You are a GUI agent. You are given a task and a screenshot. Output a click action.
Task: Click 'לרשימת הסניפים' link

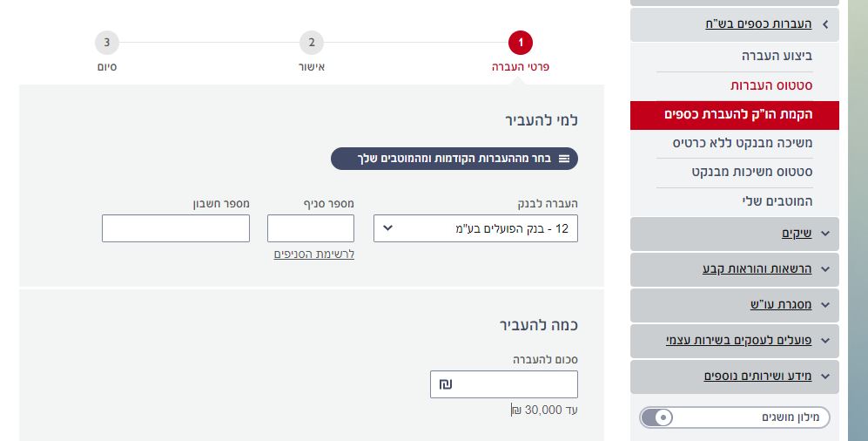[x=314, y=254]
